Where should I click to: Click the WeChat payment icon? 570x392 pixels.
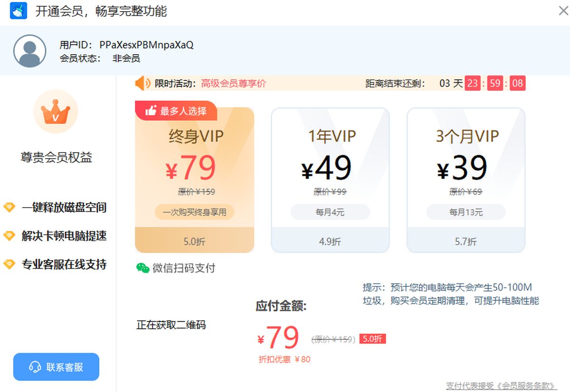tap(142, 268)
